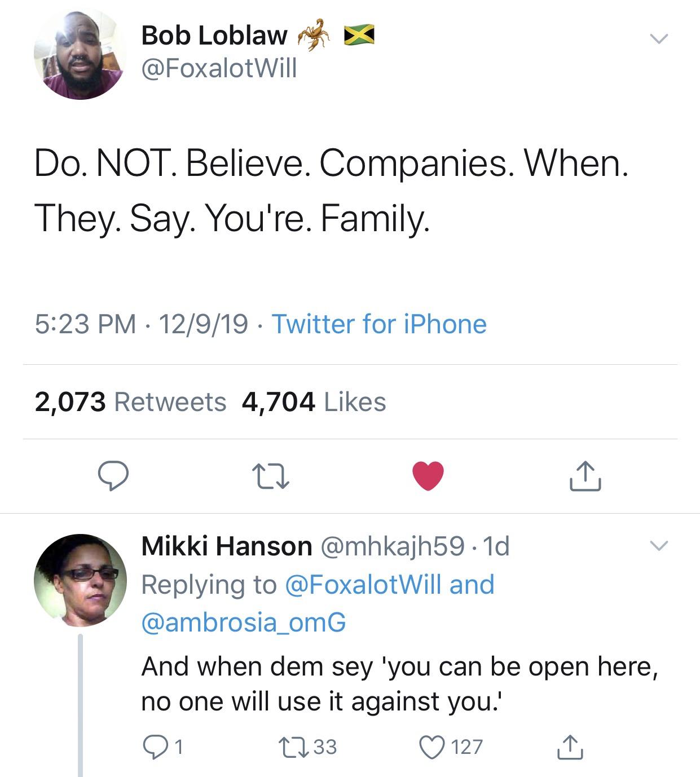Tap the 5:23 PM tweet timestamp
Screen dimensions: 700x777
[x=85, y=324]
